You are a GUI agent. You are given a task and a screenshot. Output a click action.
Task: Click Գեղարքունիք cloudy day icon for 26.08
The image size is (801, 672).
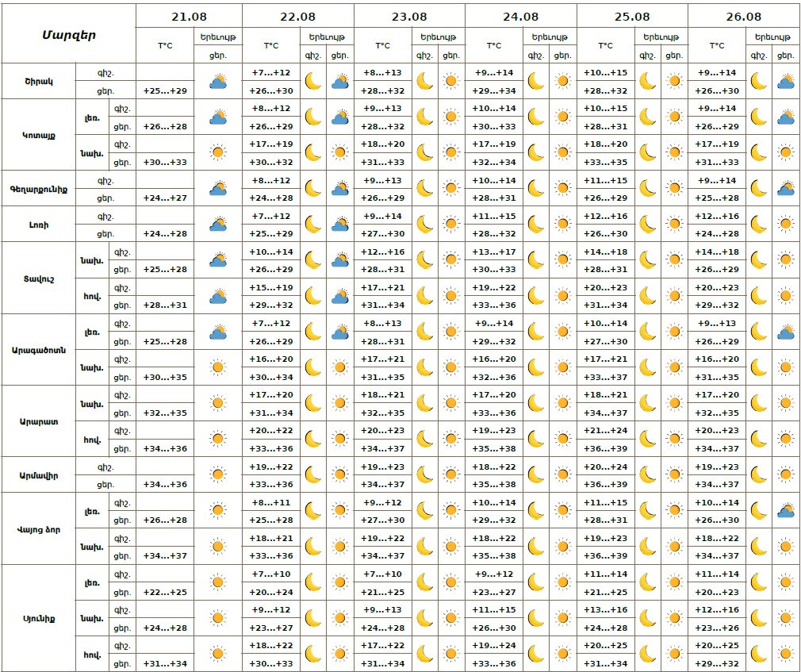coord(786,189)
